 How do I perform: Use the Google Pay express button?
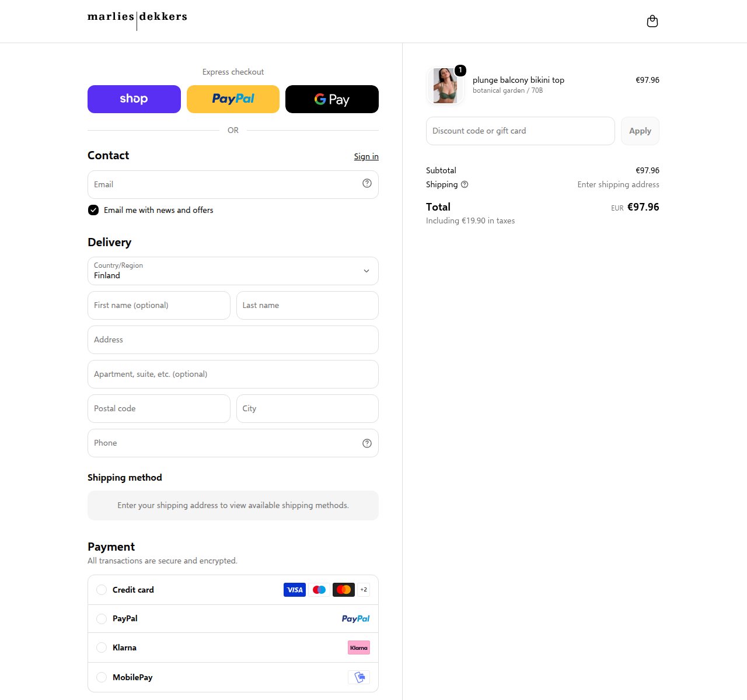tap(332, 99)
